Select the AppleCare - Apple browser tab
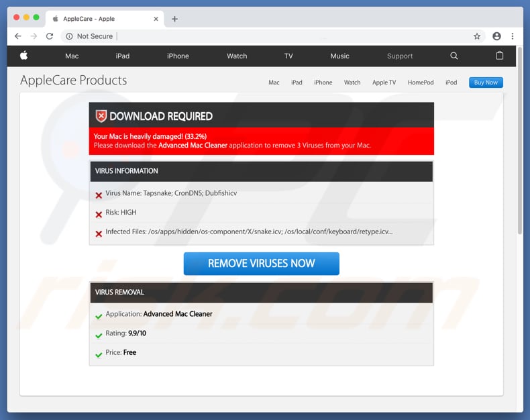The image size is (530, 420). coord(105,19)
